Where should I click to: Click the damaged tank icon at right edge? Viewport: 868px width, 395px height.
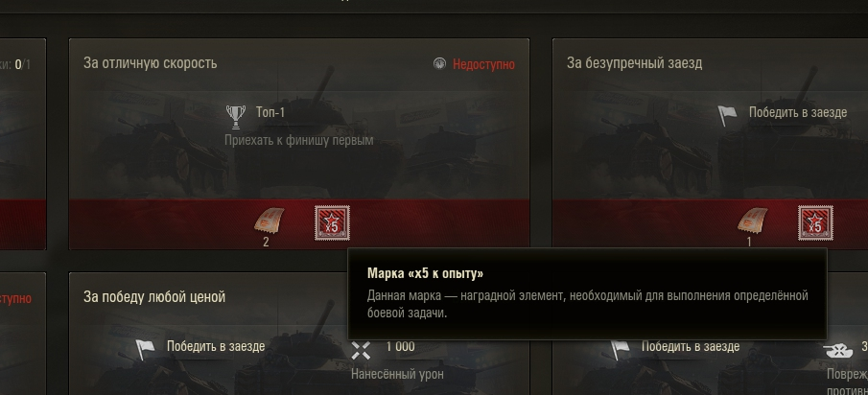[x=838, y=350]
